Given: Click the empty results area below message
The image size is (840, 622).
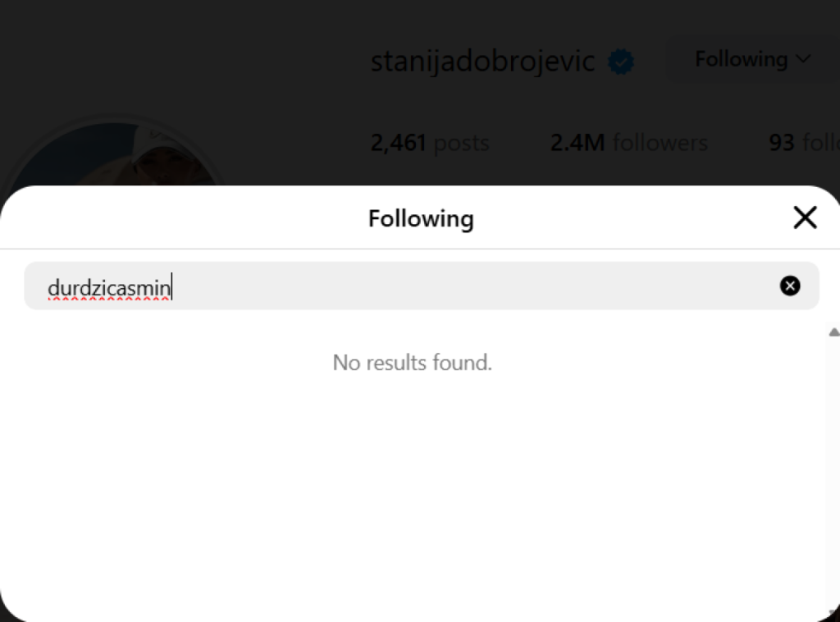Looking at the screenshot, I should (x=410, y=492).
